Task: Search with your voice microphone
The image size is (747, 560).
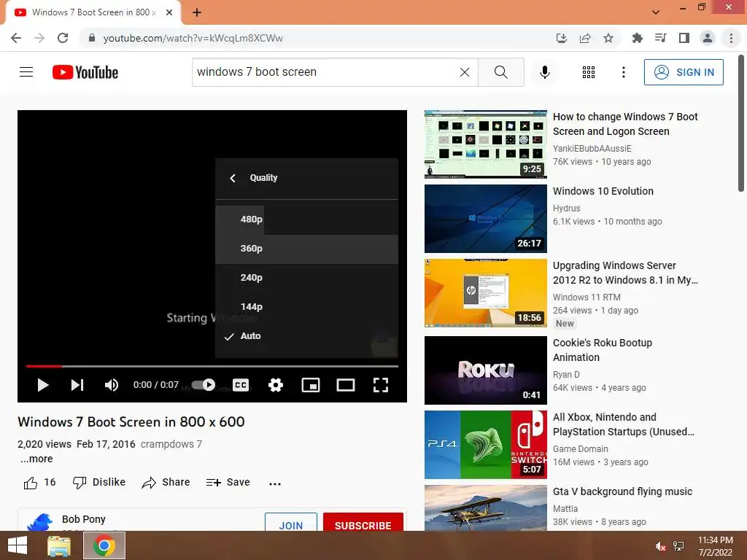Action: pyautogui.click(x=544, y=72)
